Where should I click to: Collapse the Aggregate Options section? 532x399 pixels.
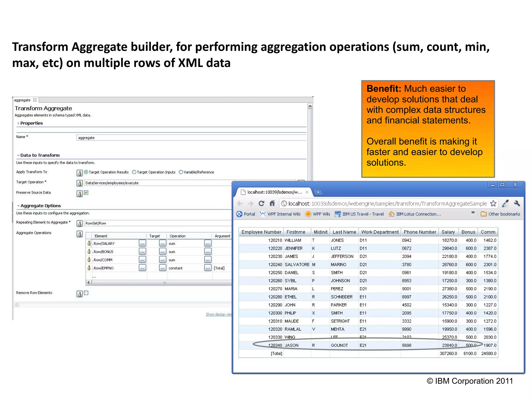(18, 206)
